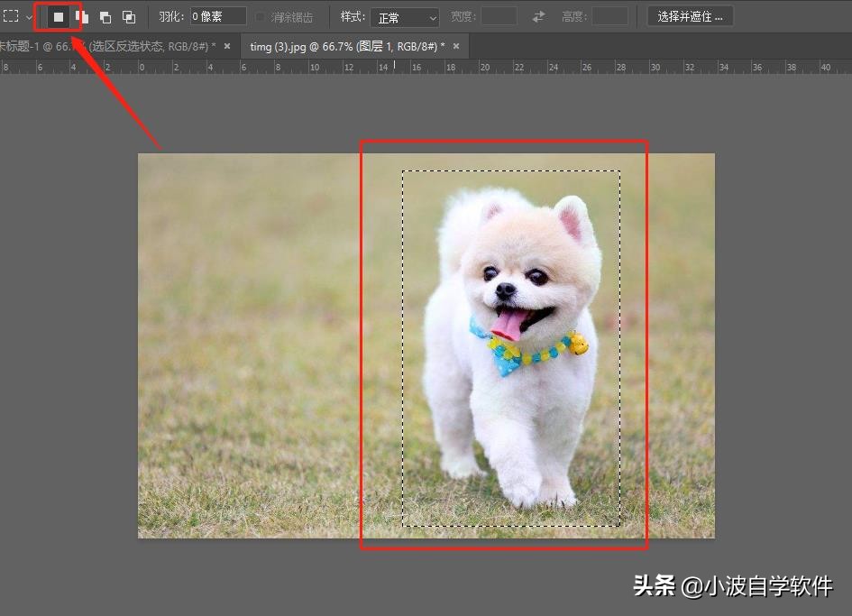
Task: Click the Rectangular Marquee tool preset icon
Action: click(11, 16)
